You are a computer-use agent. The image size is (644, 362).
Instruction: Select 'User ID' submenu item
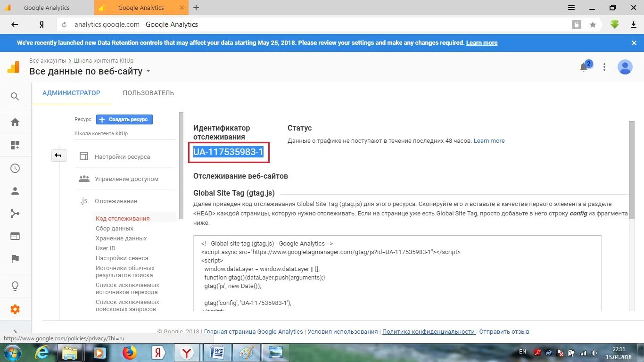[106, 248]
